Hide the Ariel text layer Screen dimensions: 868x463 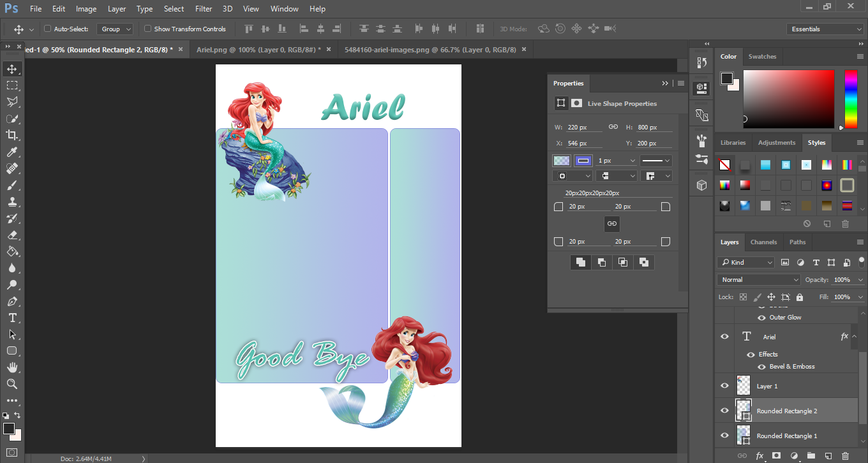point(724,337)
